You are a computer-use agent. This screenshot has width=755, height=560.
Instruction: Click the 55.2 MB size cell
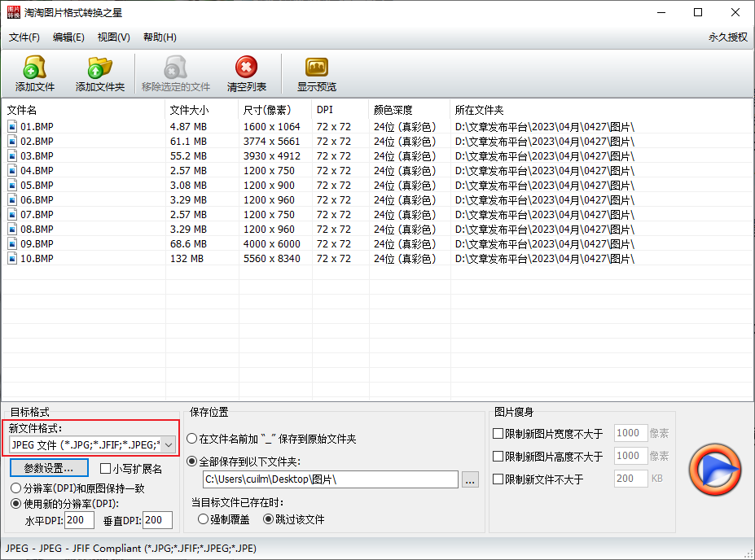tap(188, 156)
